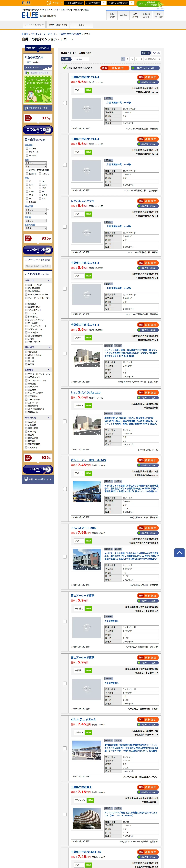This screenshot has width=186, height=868.
Task: Open the rent 下限なし dropdown
Action: tap(36, 163)
